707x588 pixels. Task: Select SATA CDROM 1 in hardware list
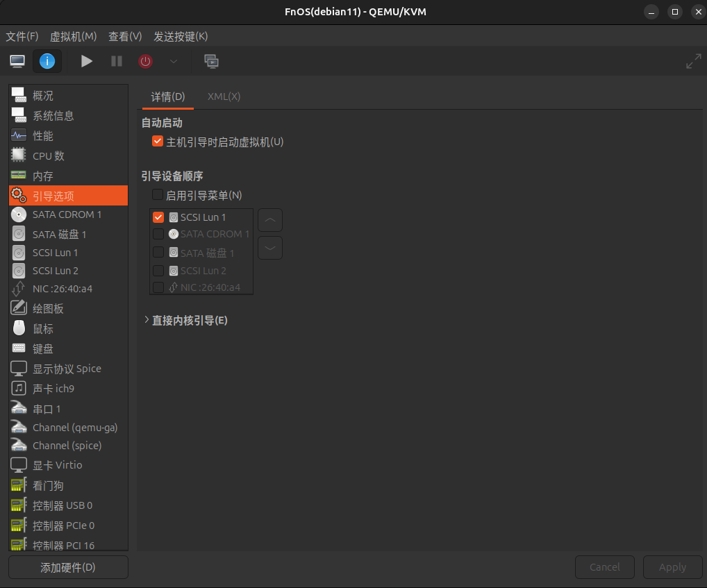(67, 215)
